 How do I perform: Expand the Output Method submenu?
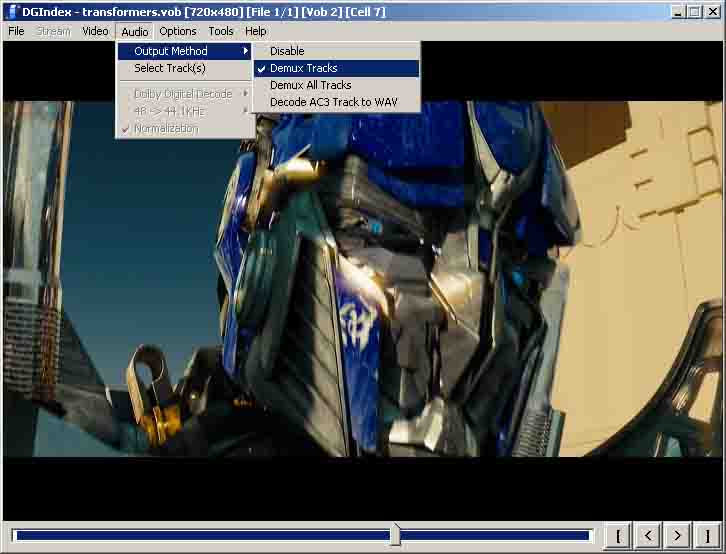tap(185, 51)
